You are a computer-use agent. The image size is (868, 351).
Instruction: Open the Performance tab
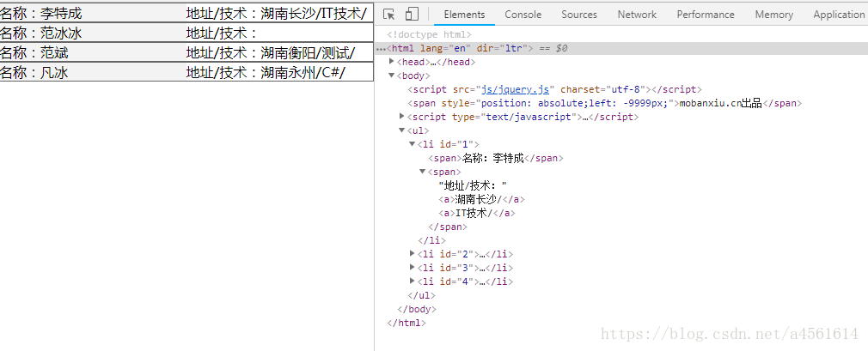[706, 15]
